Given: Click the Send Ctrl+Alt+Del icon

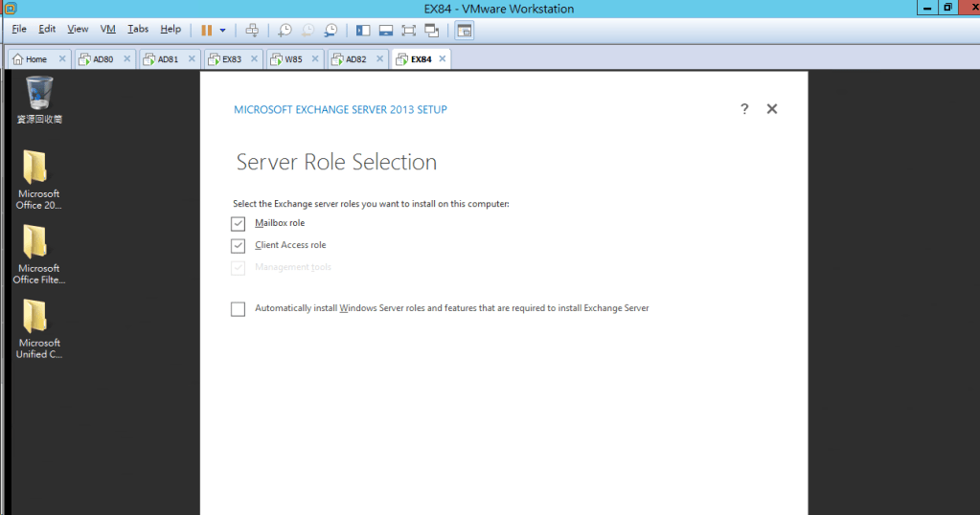Looking at the screenshot, I should pos(252,30).
